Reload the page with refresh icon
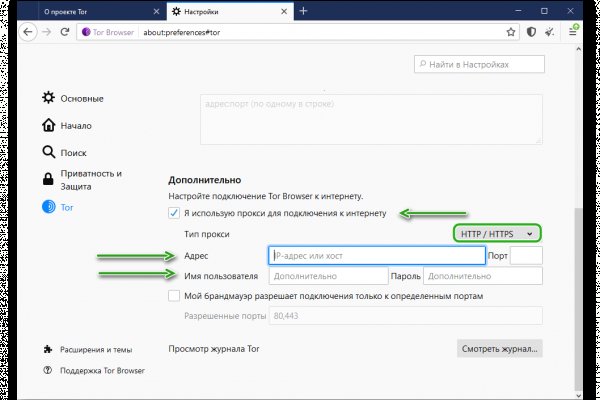The image size is (600, 400). 66,31
